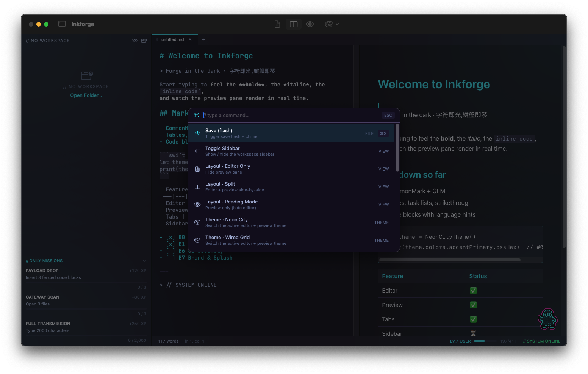Screen dimensions: 588x374
Task: Click the palette icon beside Theme · Wired Grid
Action: point(197,240)
